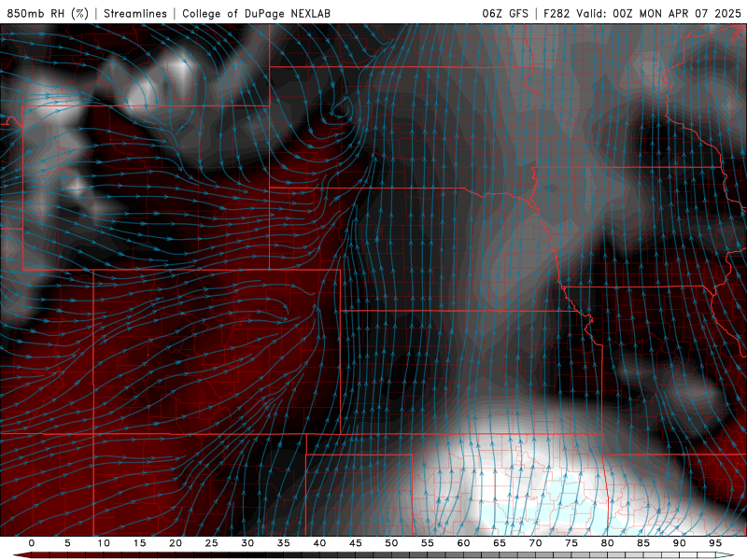
Task: Select the "80" scale label
Action: [608, 543]
